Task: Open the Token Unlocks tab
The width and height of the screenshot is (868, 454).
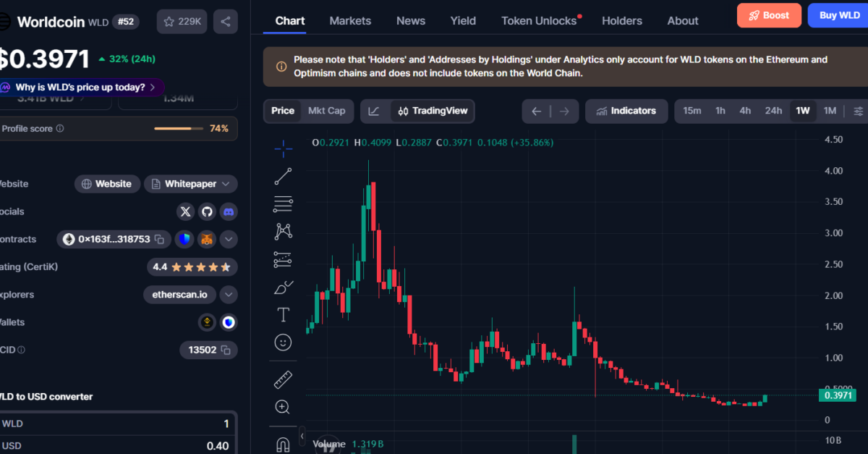Action: coord(540,21)
